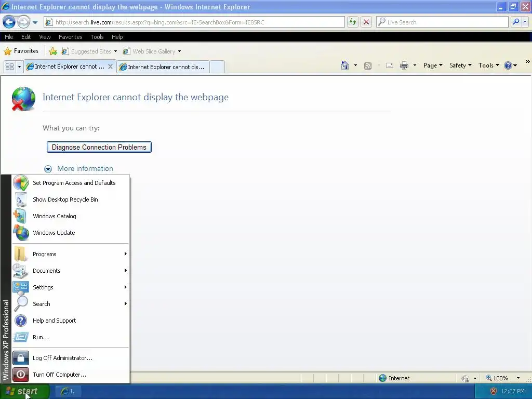
Task: Open Set Program Access and Defaults
Action: (71, 183)
